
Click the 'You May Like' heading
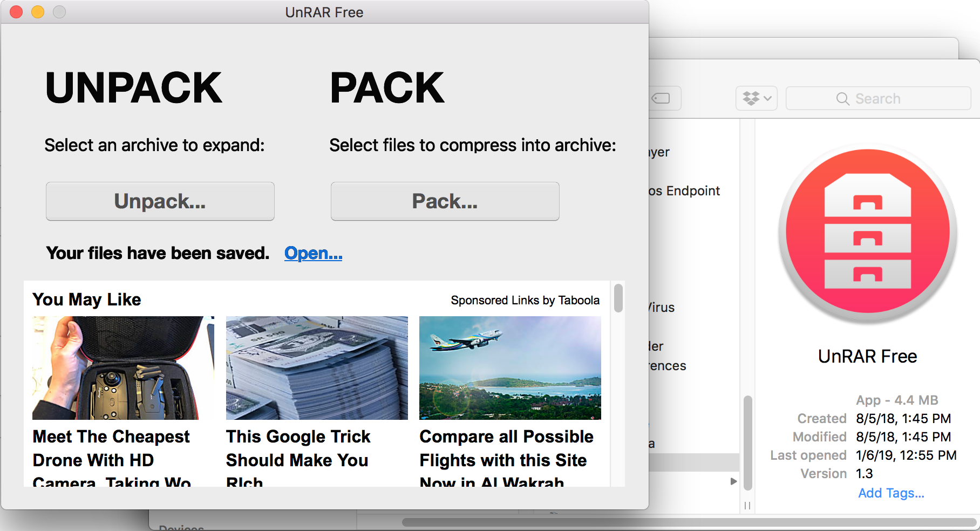pos(87,299)
